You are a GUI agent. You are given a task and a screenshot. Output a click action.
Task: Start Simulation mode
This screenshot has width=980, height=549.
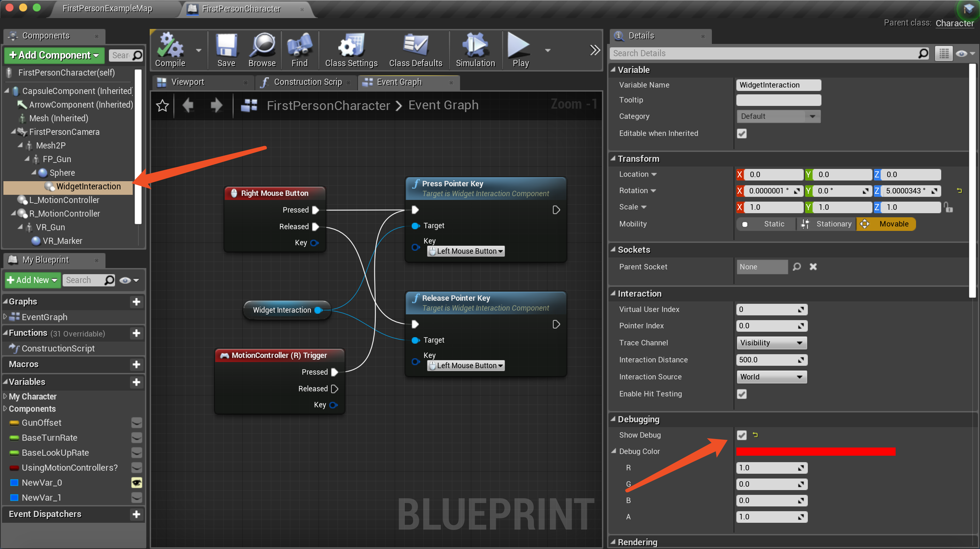[x=475, y=50]
